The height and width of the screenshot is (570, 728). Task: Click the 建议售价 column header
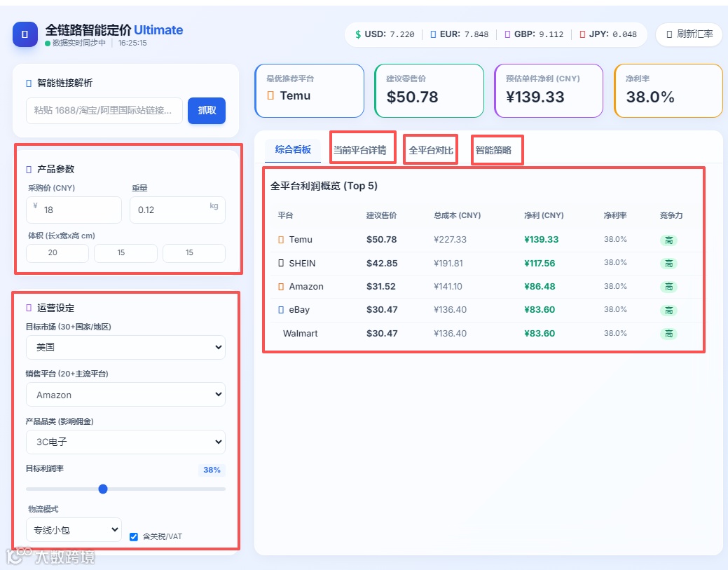tap(382, 215)
